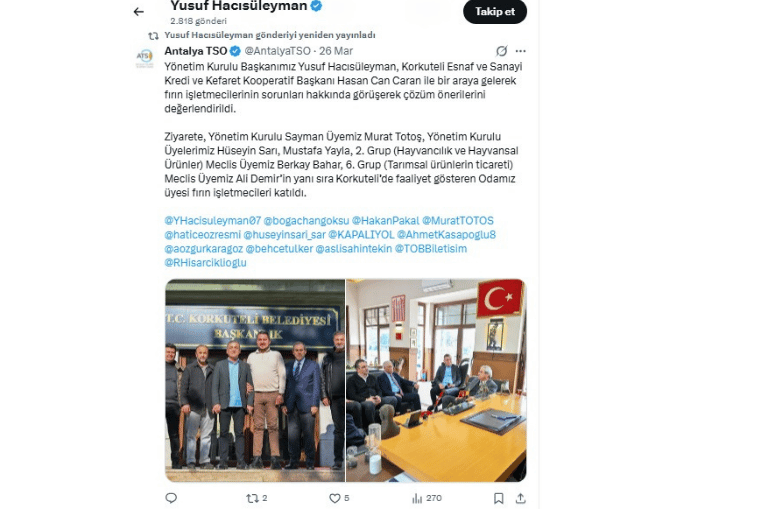The height and width of the screenshot is (510, 777).
Task: Go back using the left arrow
Action: 139,11
